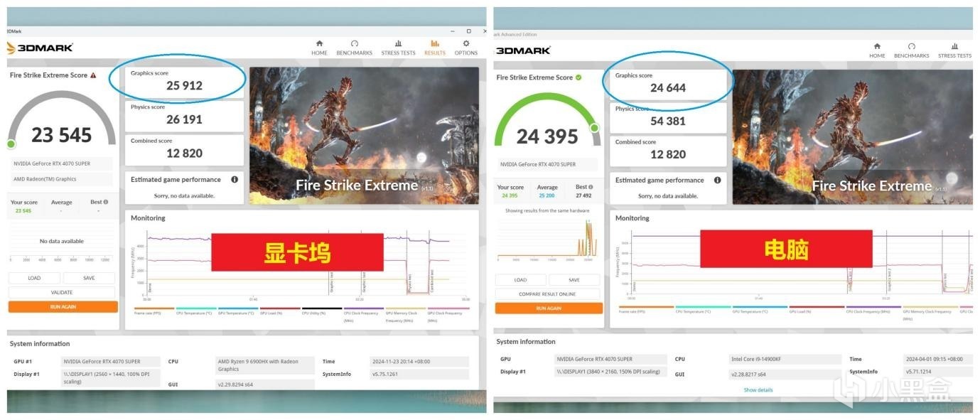Click AMD Radeon(TM) Graphics entry in left window
The image size is (980, 420).
(60, 179)
